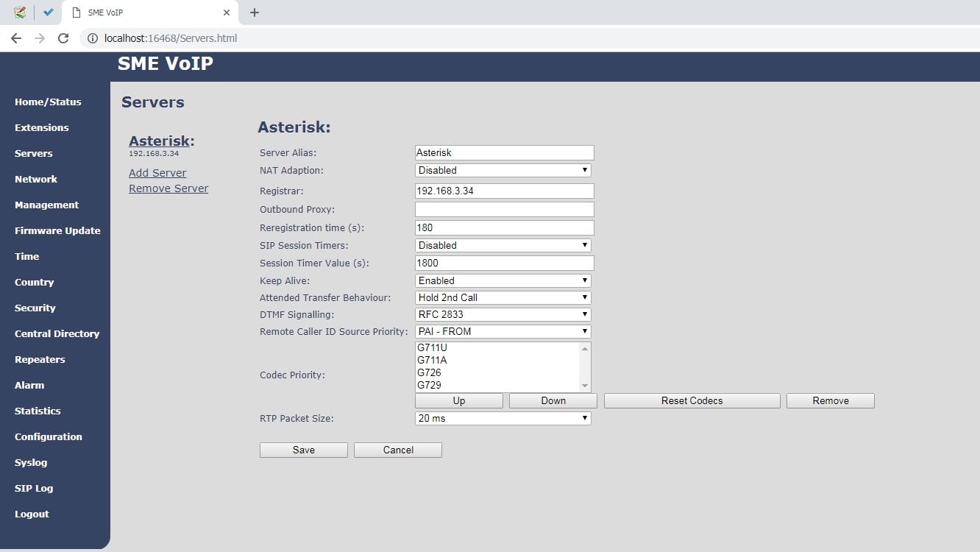Move codec Up button
This screenshot has height=552, width=980.
point(459,401)
